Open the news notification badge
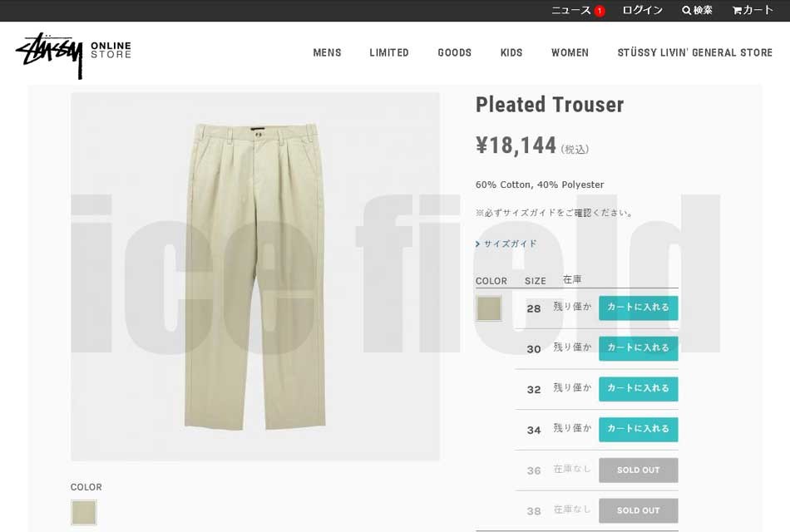Image resolution: width=790 pixels, height=532 pixels. tap(600, 11)
